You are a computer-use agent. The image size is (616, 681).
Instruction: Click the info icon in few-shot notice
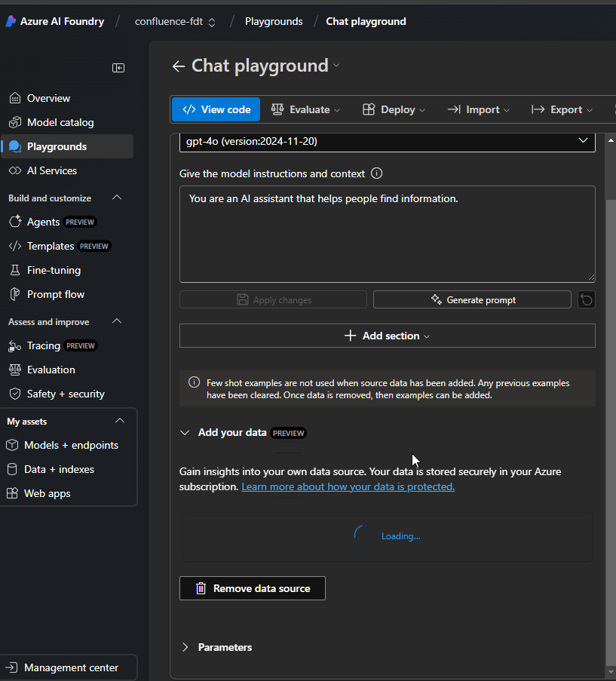coord(194,382)
